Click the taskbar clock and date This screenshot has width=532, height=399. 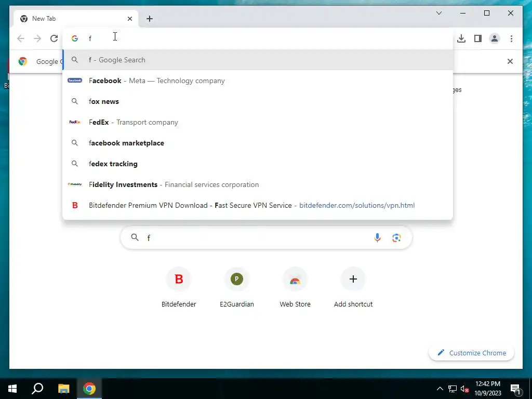(x=487, y=389)
